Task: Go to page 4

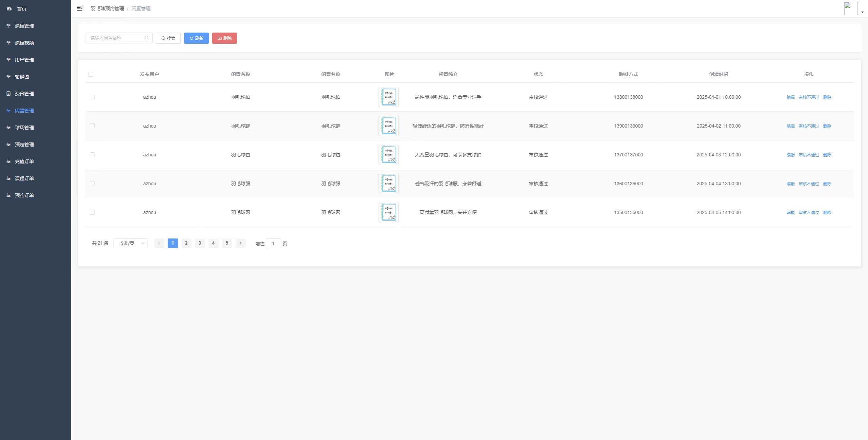Action: coord(213,243)
